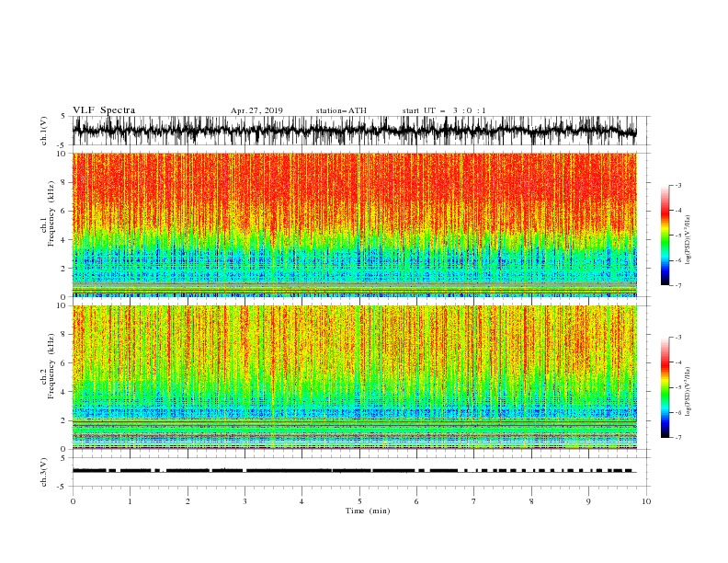
Task: Click the "Time (min)" x-axis label
Action: click(368, 511)
